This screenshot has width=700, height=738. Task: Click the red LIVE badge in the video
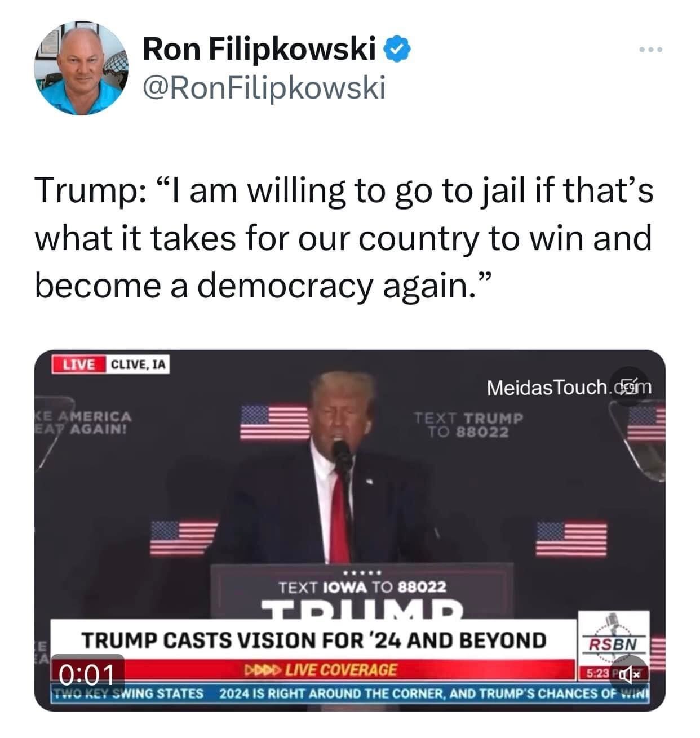pyautogui.click(x=79, y=364)
